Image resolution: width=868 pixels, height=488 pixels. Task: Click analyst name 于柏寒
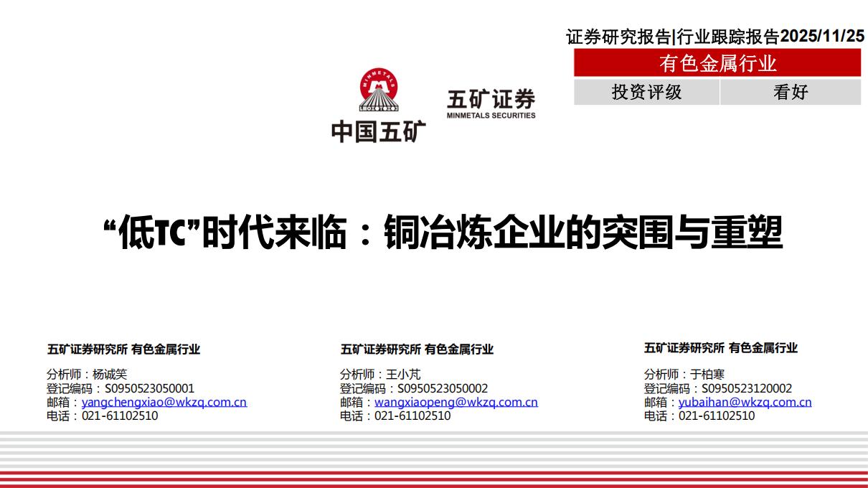707,374
